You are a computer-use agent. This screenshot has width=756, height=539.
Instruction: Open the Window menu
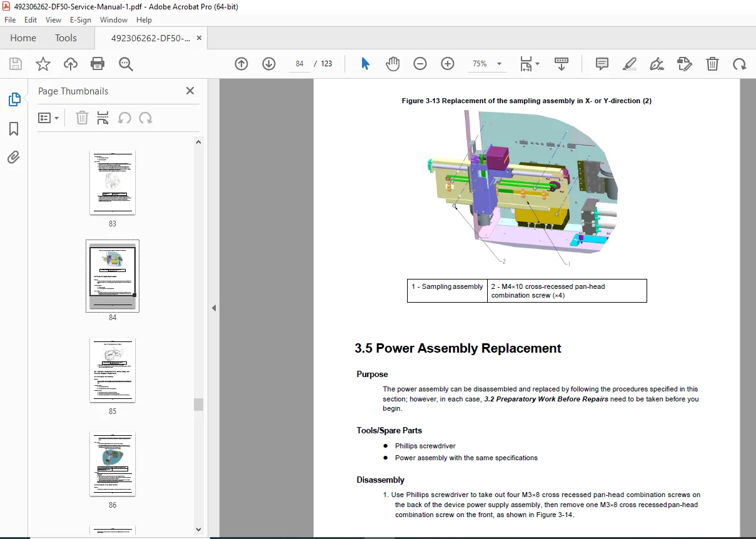pos(114,20)
